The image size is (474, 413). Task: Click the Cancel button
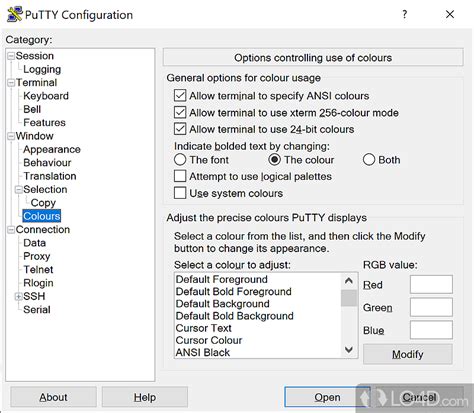coord(419,397)
